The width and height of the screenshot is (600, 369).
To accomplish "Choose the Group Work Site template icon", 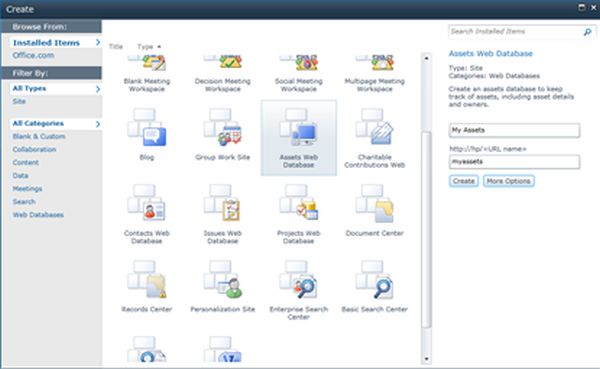I will 223,127.
